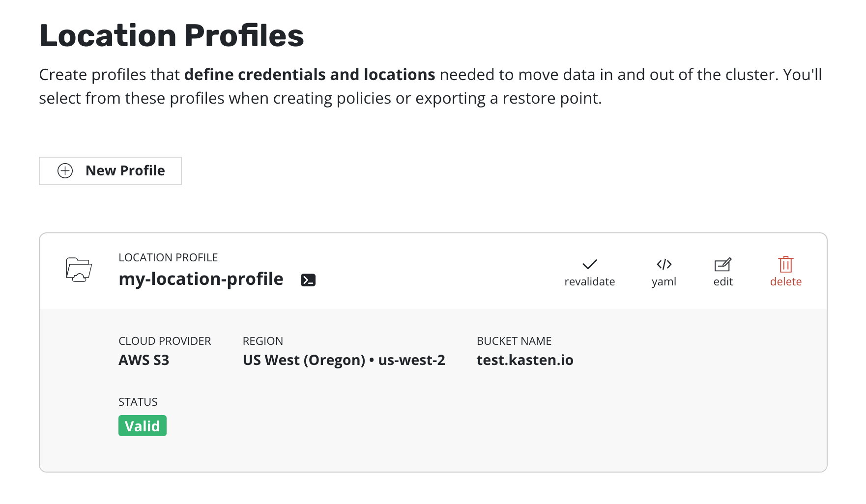Click the AWS S3 cloud provider value
This screenshot has height=504, width=866.
pos(144,361)
